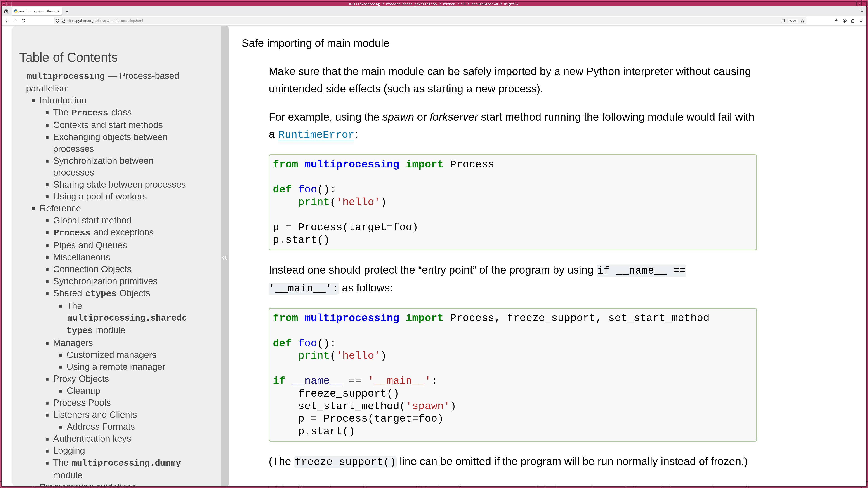This screenshot has width=868, height=488.
Task: Open the Firefox account menu
Action: click(844, 21)
